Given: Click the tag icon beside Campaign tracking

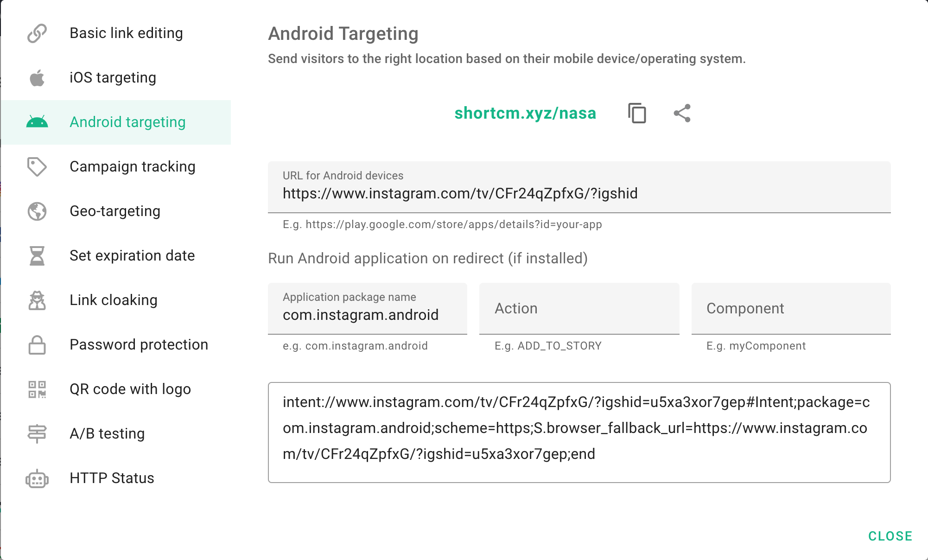Looking at the screenshot, I should 37,166.
